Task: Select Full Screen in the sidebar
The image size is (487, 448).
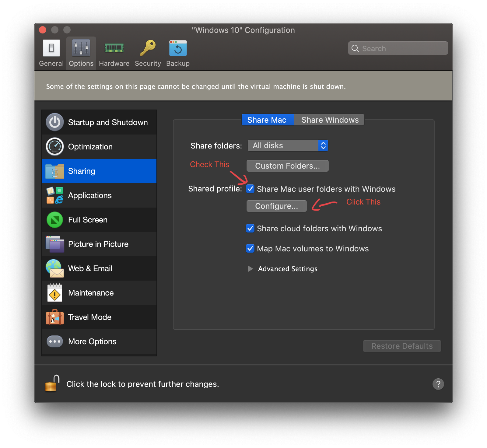Action: [x=99, y=220]
